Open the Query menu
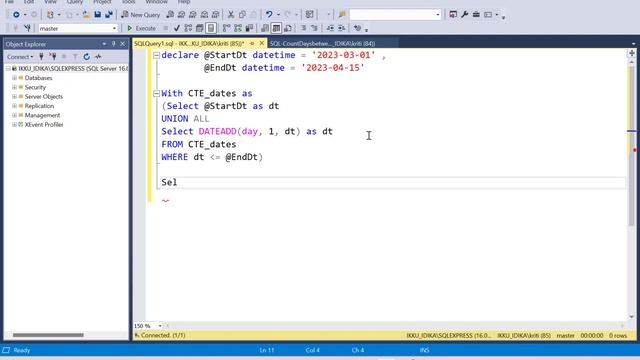 [75, 2]
